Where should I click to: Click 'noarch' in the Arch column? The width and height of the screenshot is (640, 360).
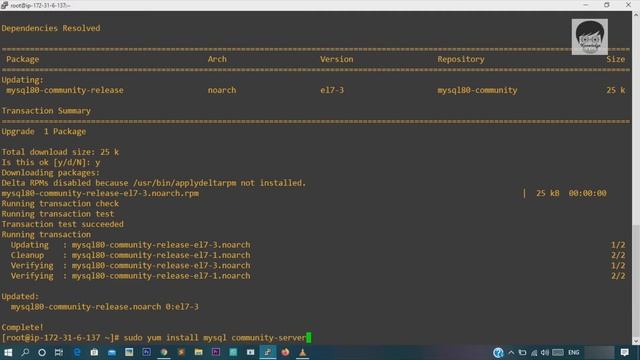222,90
